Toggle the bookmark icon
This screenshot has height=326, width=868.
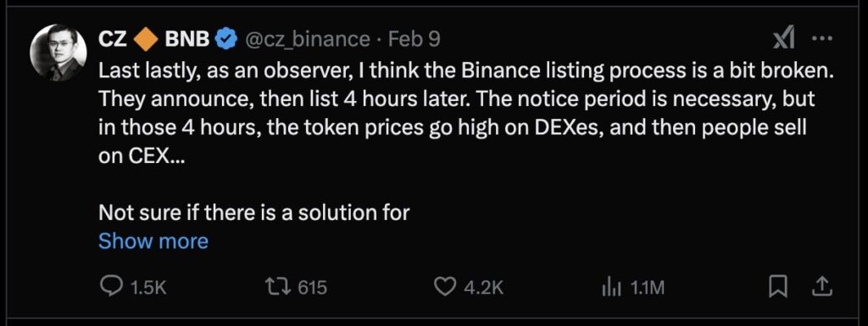point(778,287)
